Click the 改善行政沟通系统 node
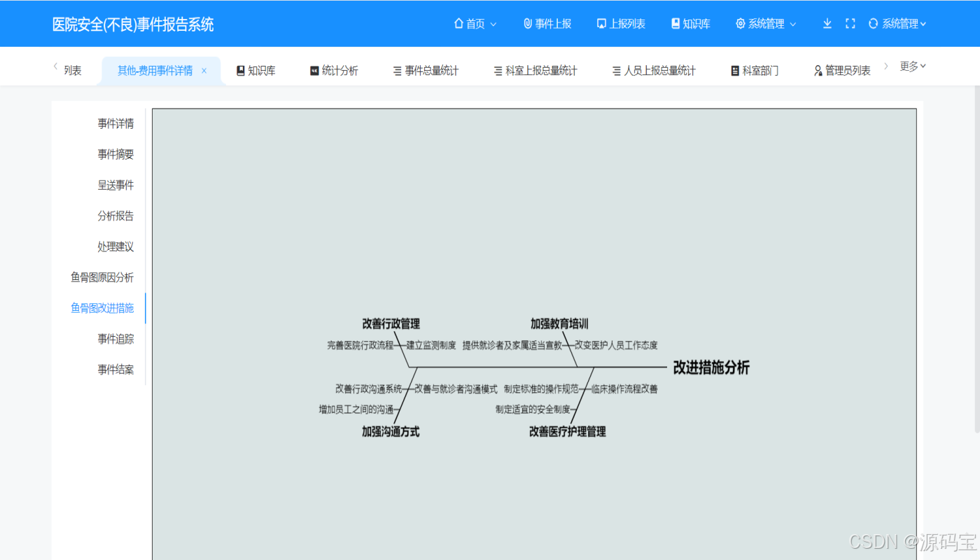 pos(369,388)
